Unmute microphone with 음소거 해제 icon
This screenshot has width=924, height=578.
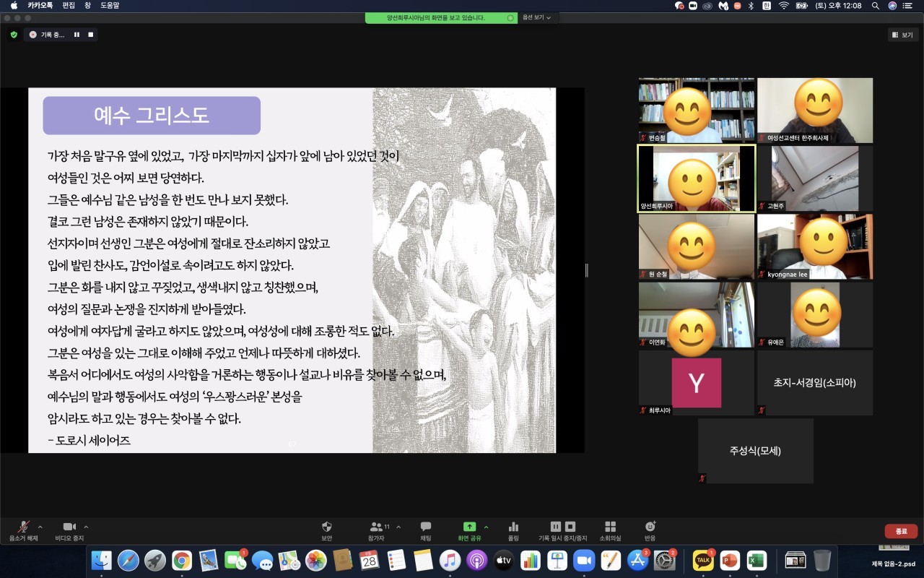click(x=24, y=527)
